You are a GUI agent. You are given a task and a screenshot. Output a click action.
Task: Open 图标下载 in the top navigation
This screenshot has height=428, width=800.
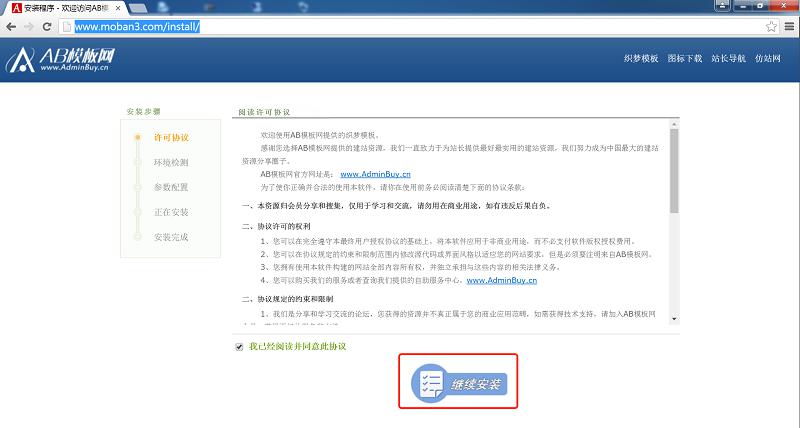(x=685, y=58)
